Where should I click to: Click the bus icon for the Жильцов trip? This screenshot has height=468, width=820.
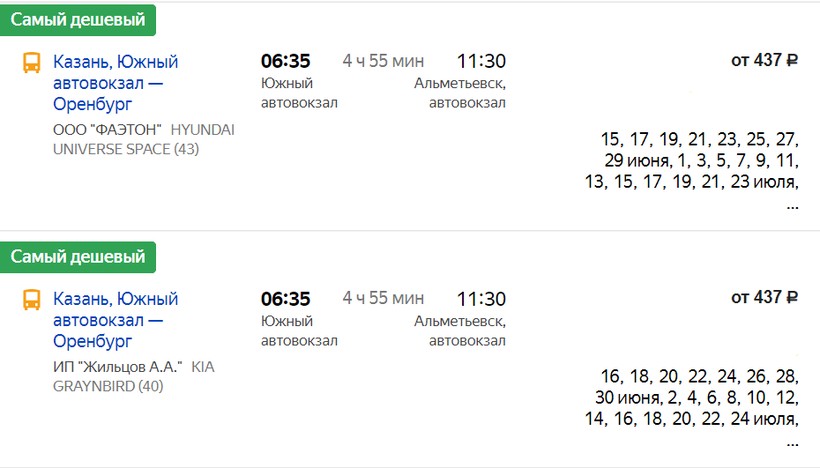33,300
